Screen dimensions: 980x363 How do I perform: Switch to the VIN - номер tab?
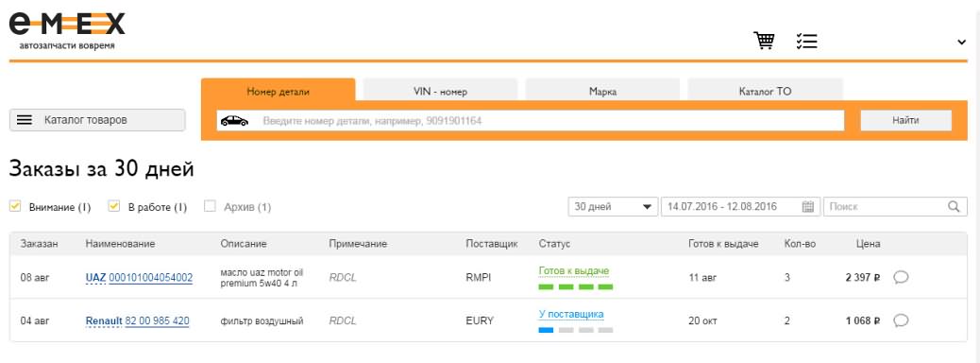coord(440,91)
